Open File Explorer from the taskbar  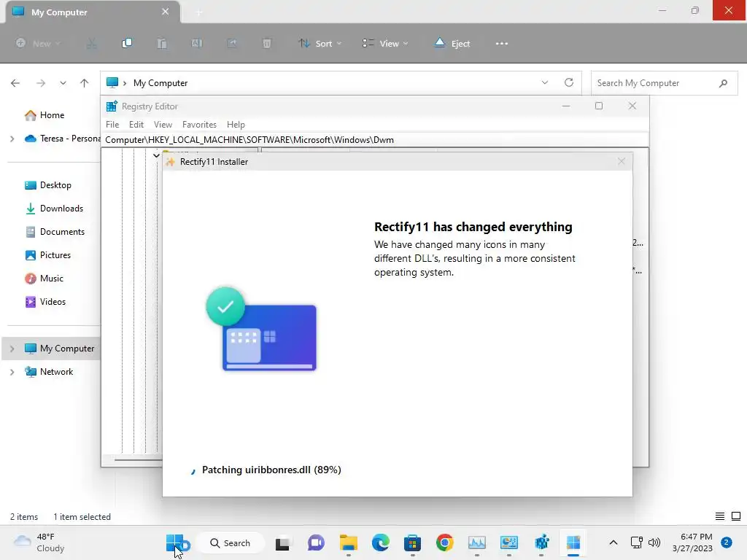348,542
